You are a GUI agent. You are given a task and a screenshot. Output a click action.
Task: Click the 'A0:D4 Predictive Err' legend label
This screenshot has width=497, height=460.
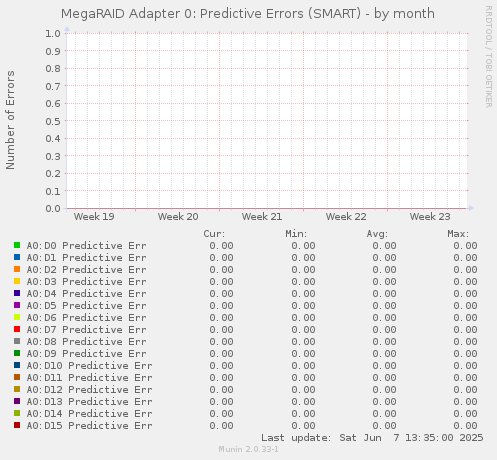coord(86,294)
